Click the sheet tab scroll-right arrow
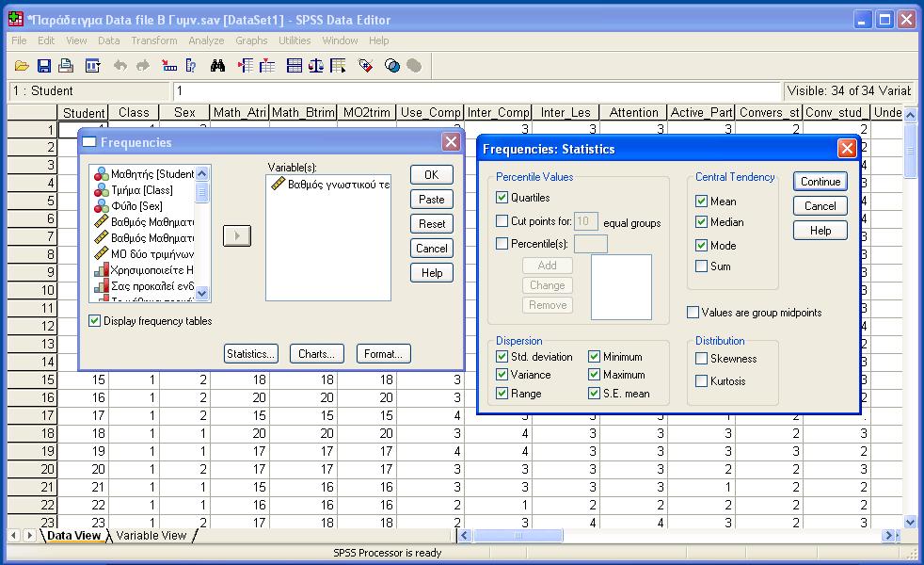 click(x=29, y=536)
